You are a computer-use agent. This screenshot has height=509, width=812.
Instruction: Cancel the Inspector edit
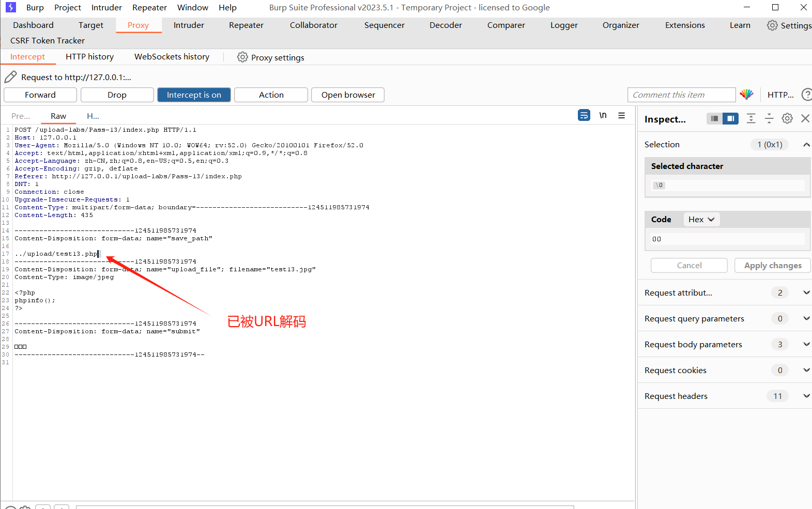click(x=689, y=266)
